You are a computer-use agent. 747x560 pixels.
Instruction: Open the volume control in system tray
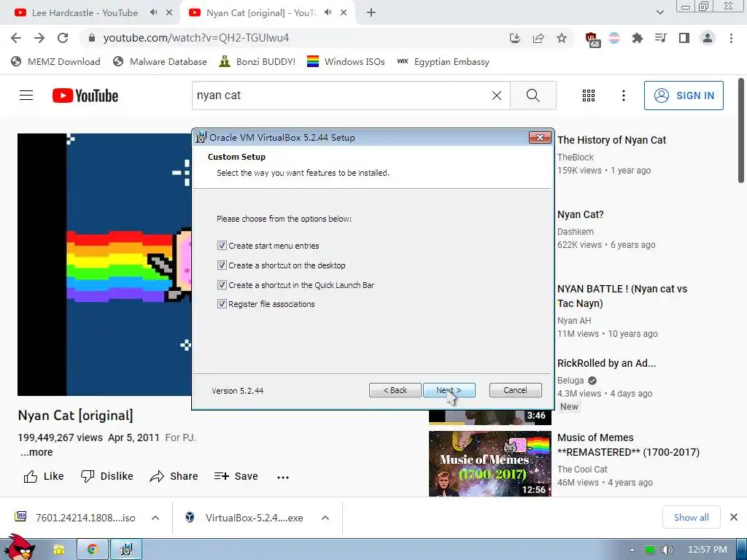667,550
